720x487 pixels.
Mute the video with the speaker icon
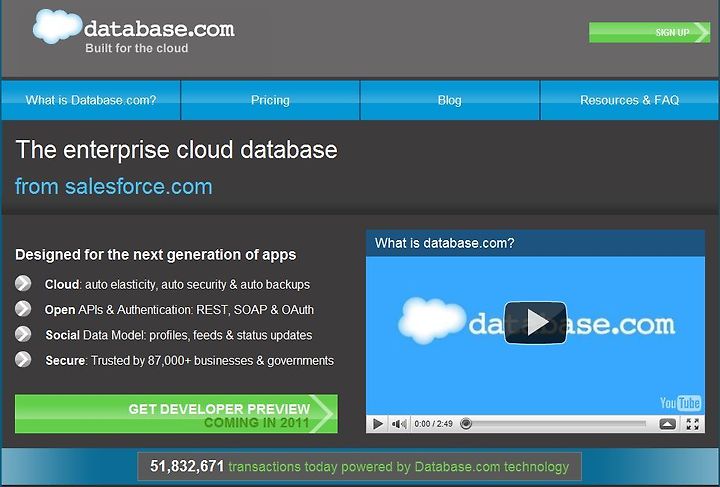(x=399, y=424)
